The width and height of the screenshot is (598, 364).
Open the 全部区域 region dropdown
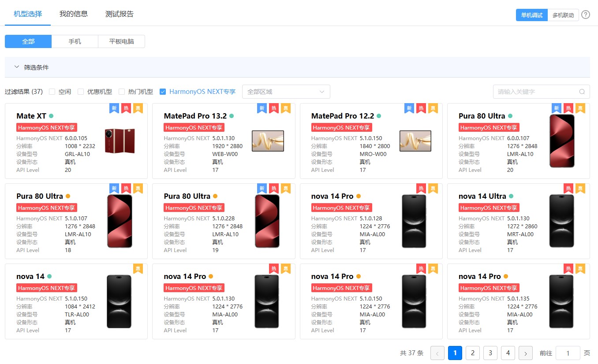click(286, 92)
